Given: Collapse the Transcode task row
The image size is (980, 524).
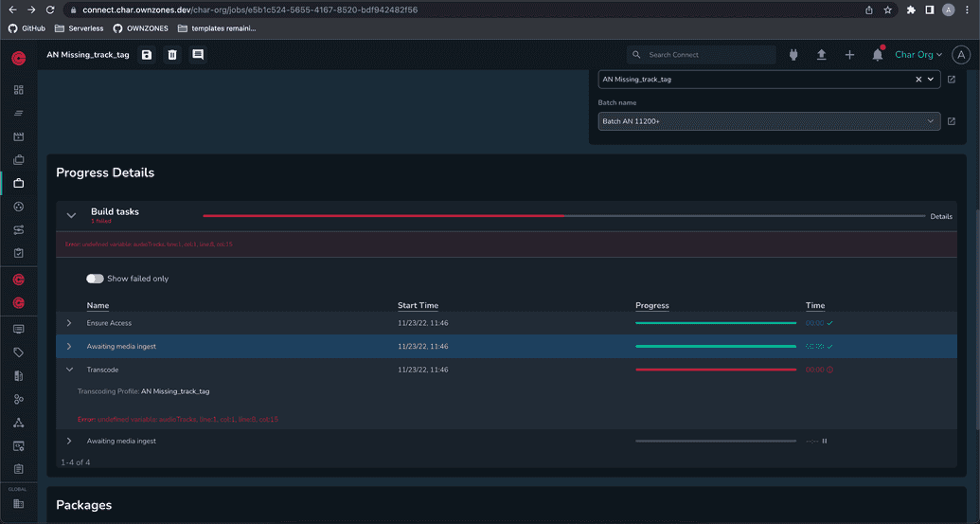Looking at the screenshot, I should [69, 370].
